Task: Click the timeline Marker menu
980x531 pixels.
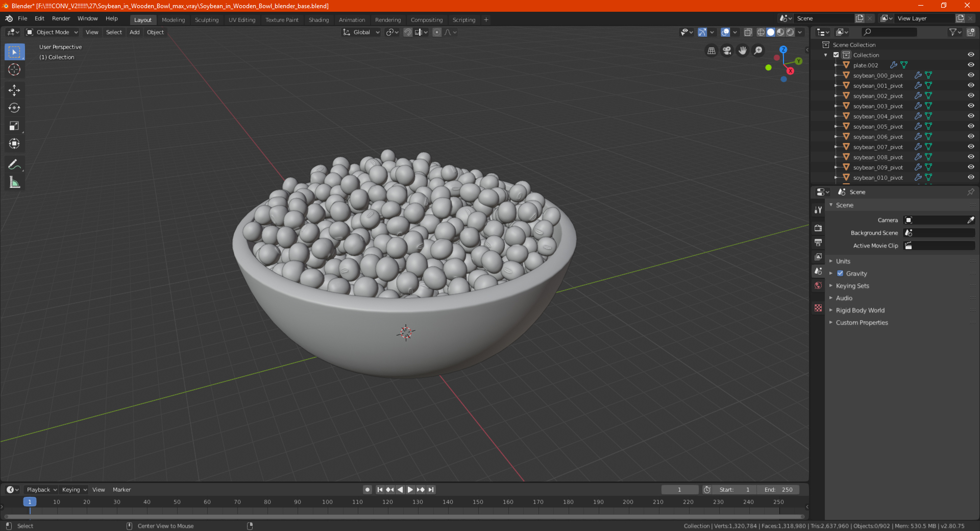Action: [x=121, y=489]
